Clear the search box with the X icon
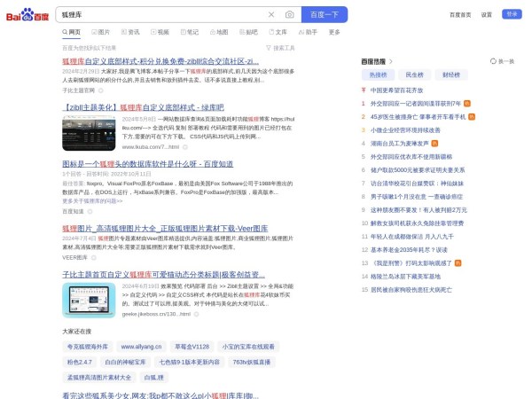 point(271,15)
